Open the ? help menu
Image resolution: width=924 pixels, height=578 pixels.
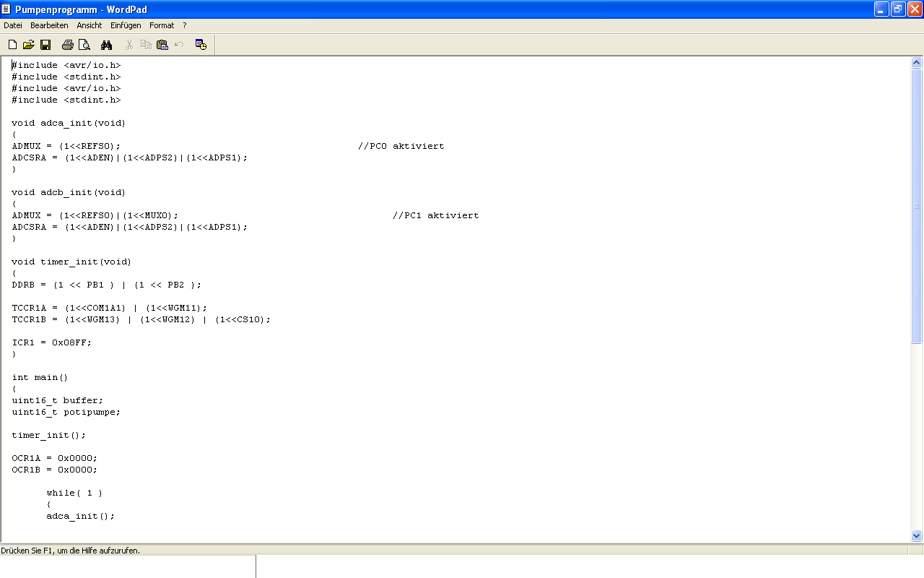[x=185, y=25]
